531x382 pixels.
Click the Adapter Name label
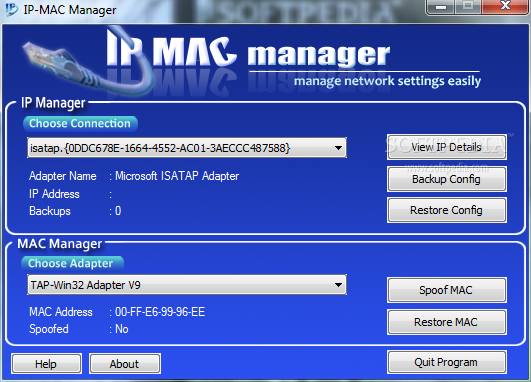(63, 176)
